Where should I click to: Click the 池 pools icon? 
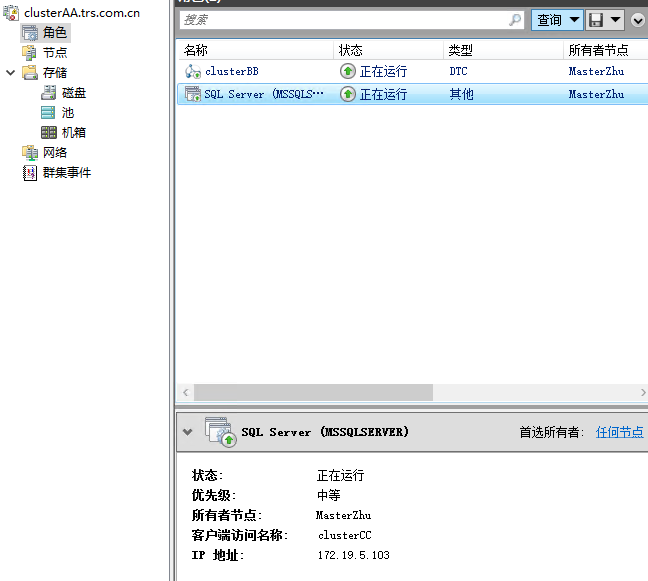(48, 112)
